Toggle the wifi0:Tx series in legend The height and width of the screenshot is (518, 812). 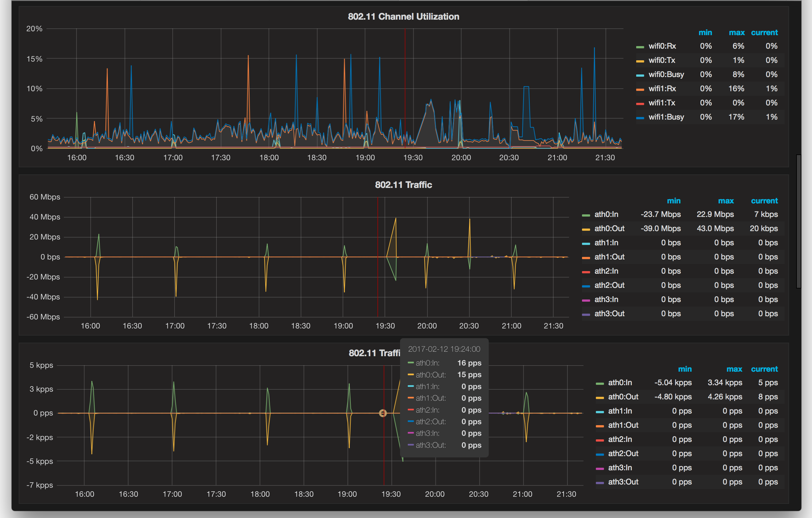(x=662, y=60)
